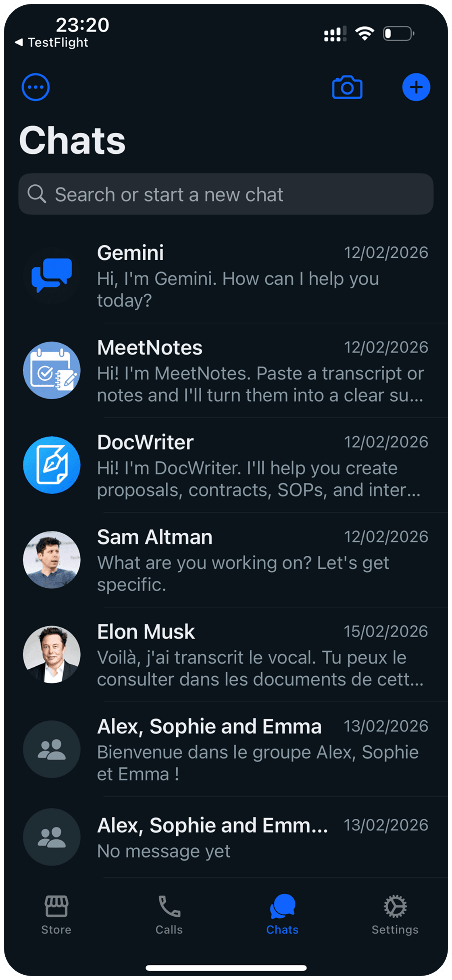Tap the camera icon
Viewport: 452px width, 980px height.
(x=347, y=87)
